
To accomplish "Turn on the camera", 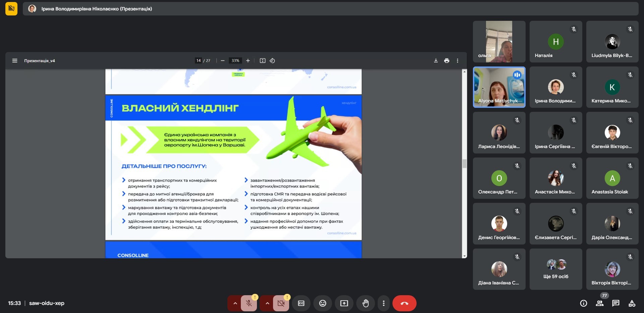I will click(281, 303).
